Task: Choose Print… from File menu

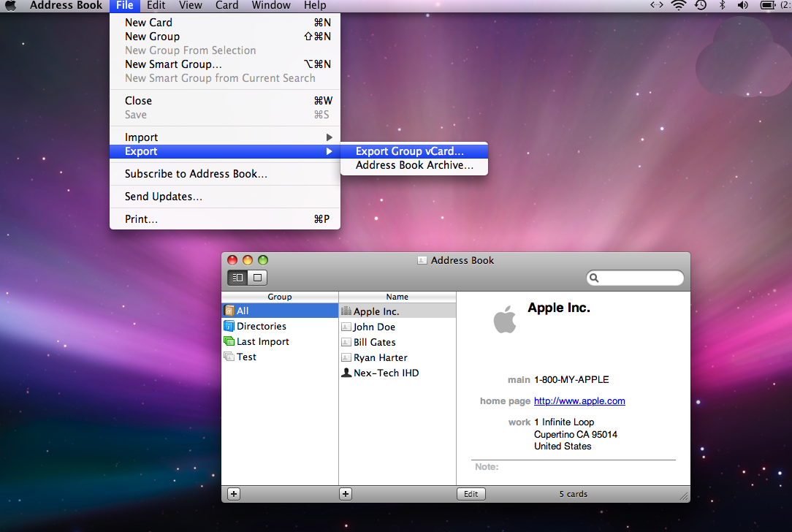Action: (225, 219)
